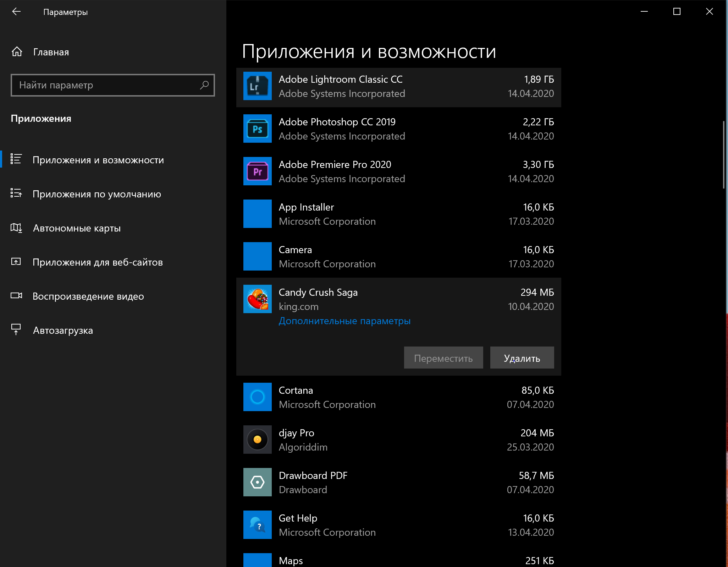This screenshot has width=728, height=567.
Task: Open the Главная home icon
Action: [17, 52]
